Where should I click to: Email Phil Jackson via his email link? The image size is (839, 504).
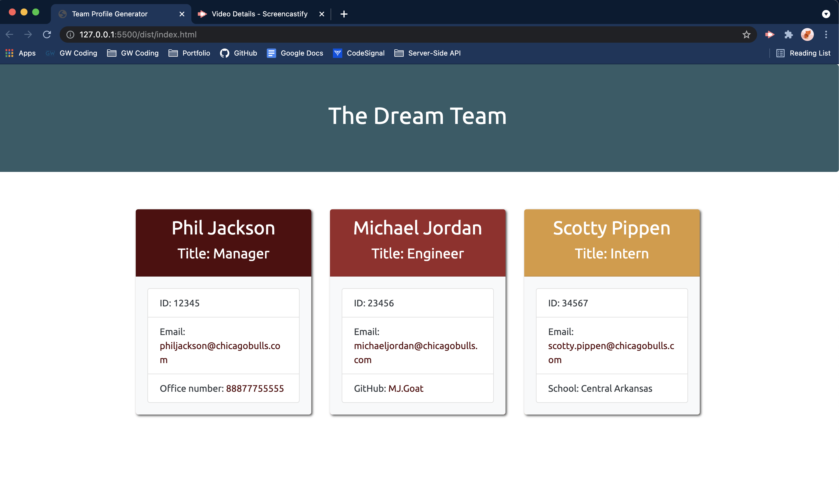pyautogui.click(x=220, y=353)
